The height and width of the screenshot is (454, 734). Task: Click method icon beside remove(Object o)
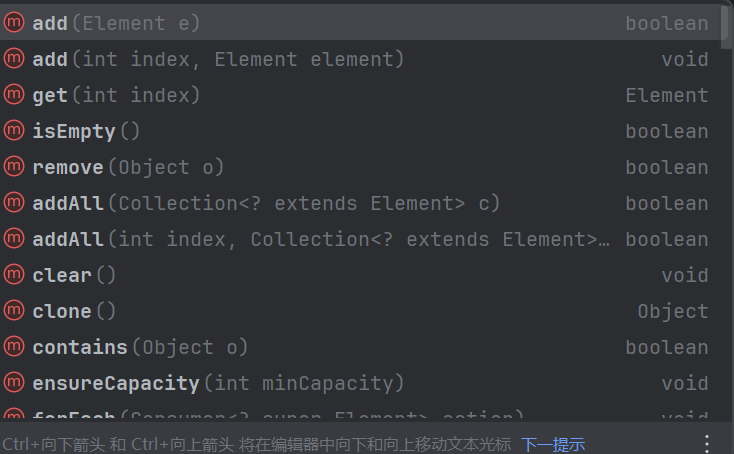[x=14, y=167]
